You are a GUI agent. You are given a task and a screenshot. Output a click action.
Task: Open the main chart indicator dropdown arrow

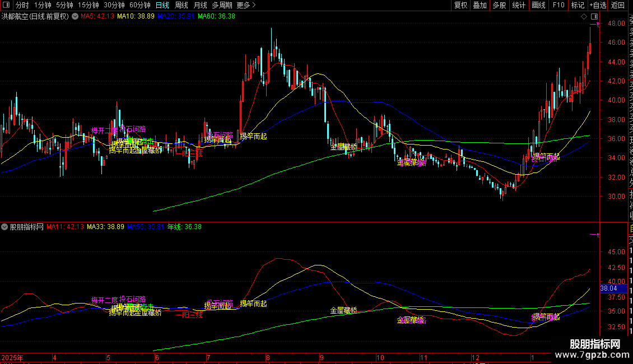coord(75,16)
